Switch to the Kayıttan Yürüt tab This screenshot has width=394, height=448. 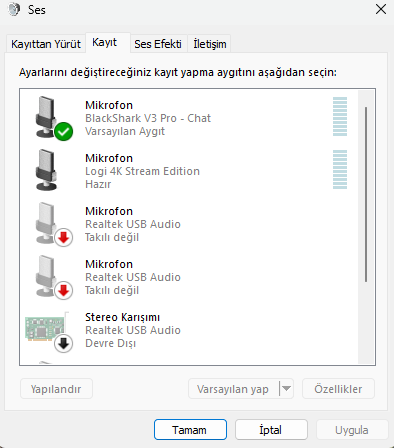46,44
